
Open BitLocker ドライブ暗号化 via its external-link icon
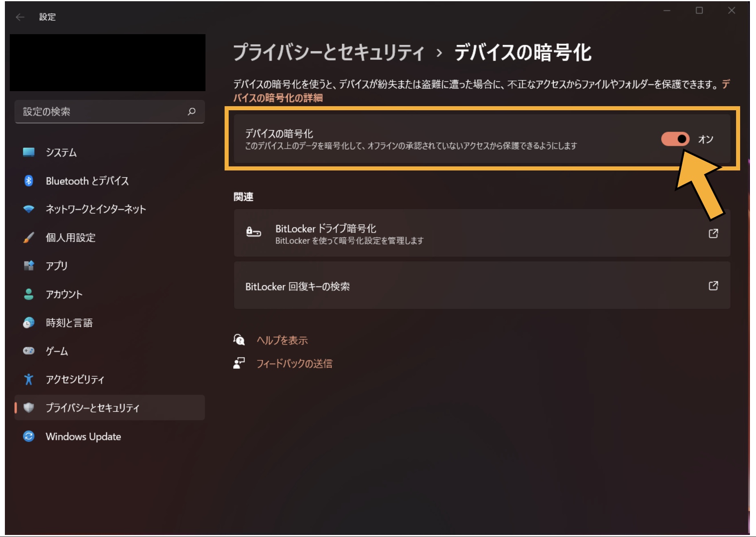(x=713, y=234)
